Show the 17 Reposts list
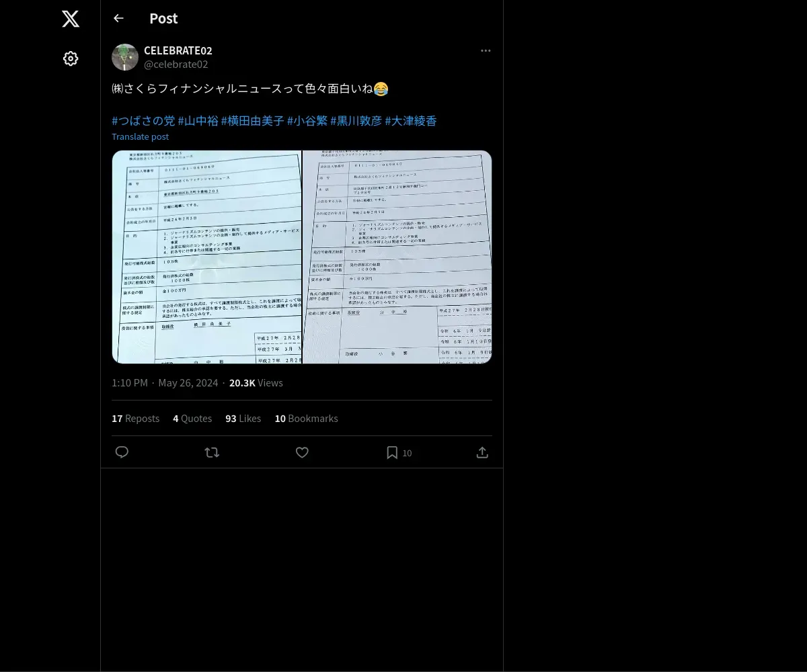Viewport: 807px width, 672px height. click(x=135, y=419)
